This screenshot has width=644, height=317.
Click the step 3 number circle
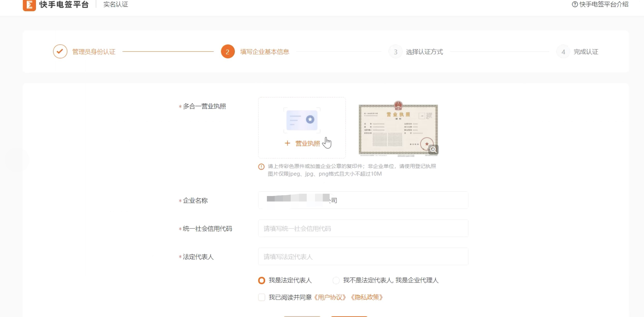395,52
